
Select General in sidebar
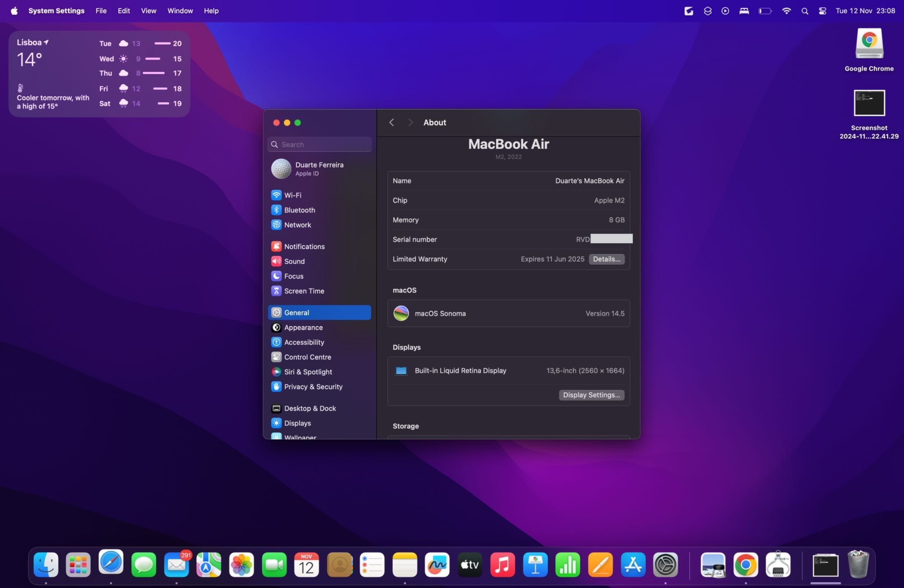(319, 313)
